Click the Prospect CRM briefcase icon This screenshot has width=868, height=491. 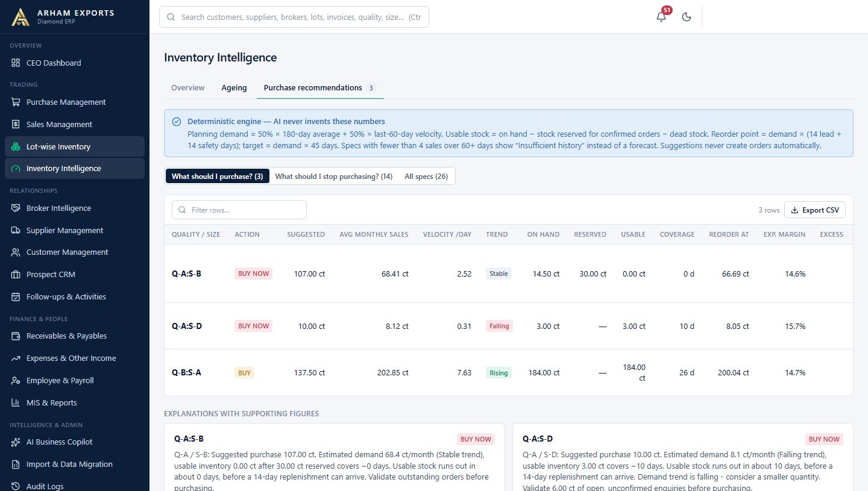[x=16, y=274]
